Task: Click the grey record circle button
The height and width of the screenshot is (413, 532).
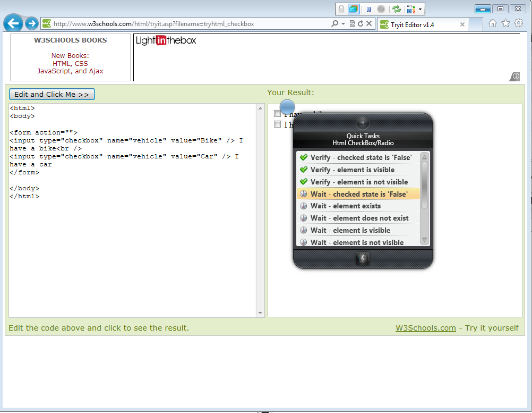Action: pyautogui.click(x=381, y=9)
